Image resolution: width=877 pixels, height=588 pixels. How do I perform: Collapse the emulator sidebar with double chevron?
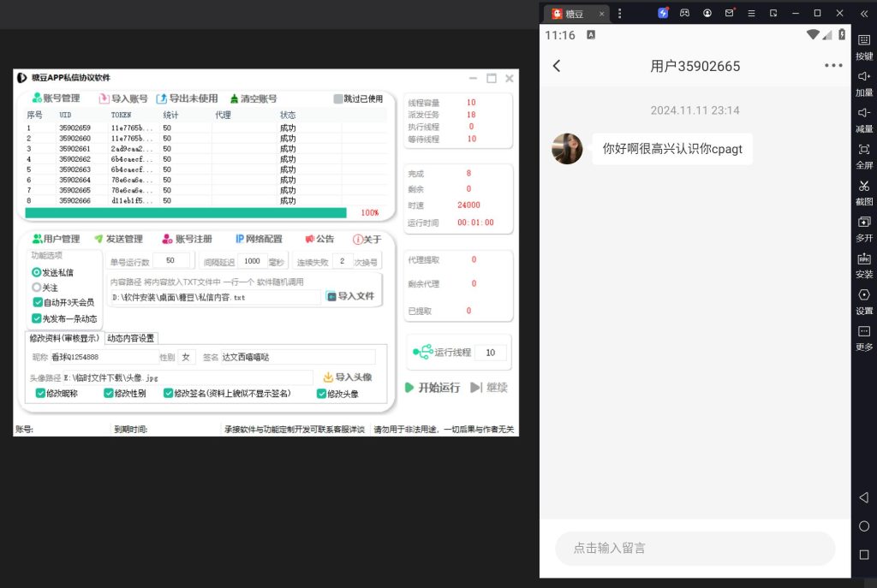tap(863, 13)
